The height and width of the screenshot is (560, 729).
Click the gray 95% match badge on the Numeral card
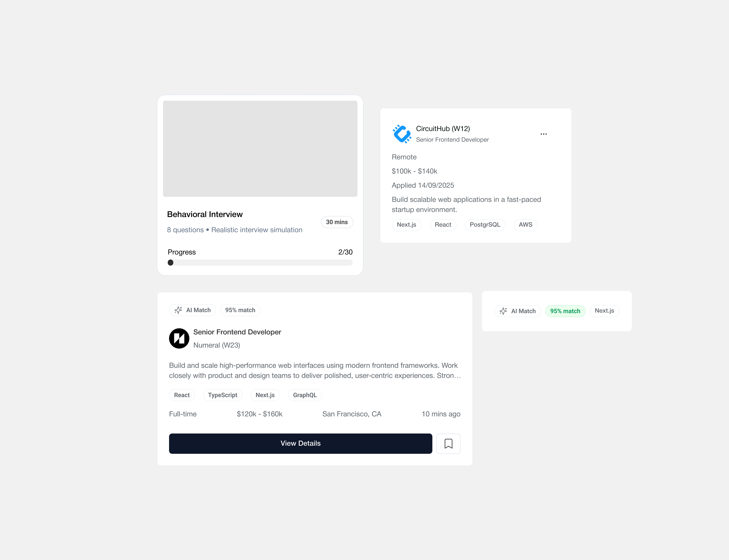pos(240,310)
